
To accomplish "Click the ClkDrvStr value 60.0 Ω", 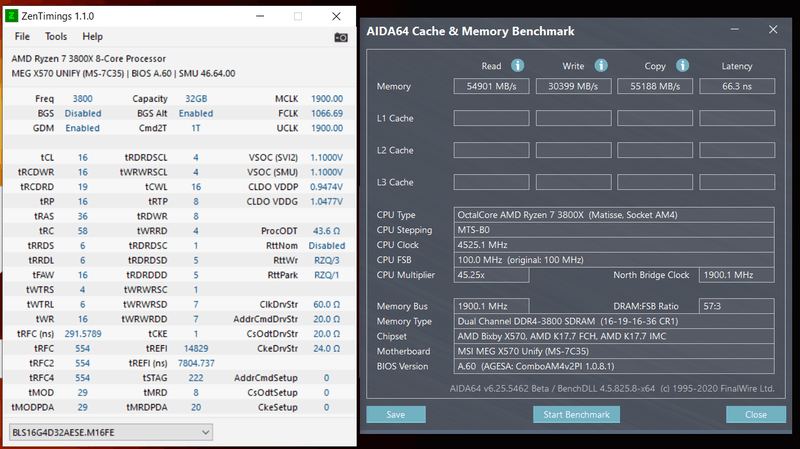I will click(x=327, y=305).
